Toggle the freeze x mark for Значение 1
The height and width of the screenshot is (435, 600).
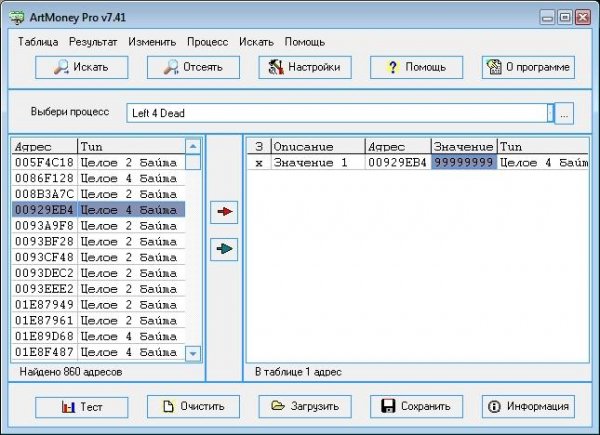[259, 163]
